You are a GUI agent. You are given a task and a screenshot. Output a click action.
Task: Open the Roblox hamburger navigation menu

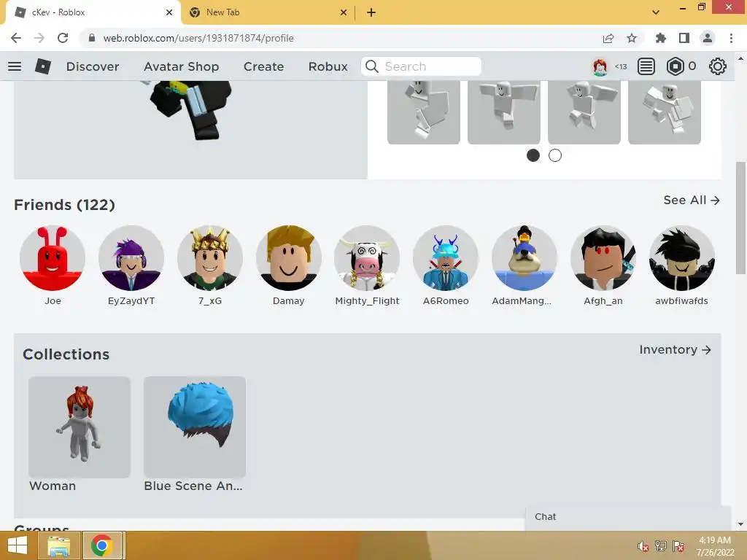tap(15, 66)
